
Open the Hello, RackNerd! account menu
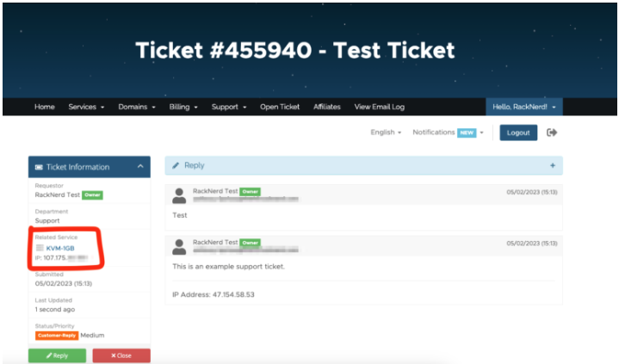coord(523,107)
